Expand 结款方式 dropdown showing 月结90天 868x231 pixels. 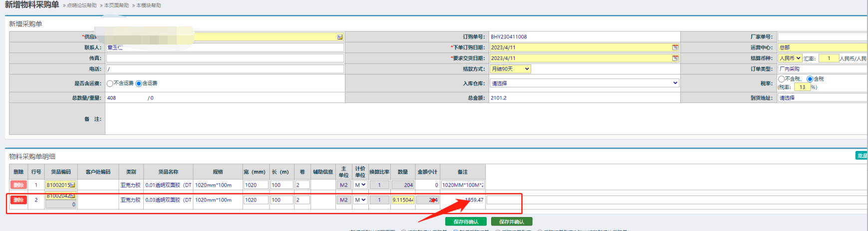point(510,69)
